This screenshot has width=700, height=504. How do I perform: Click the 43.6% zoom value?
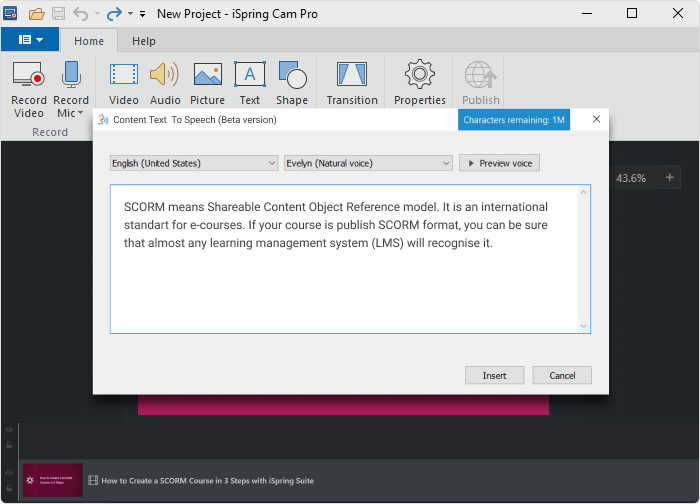[x=631, y=178]
